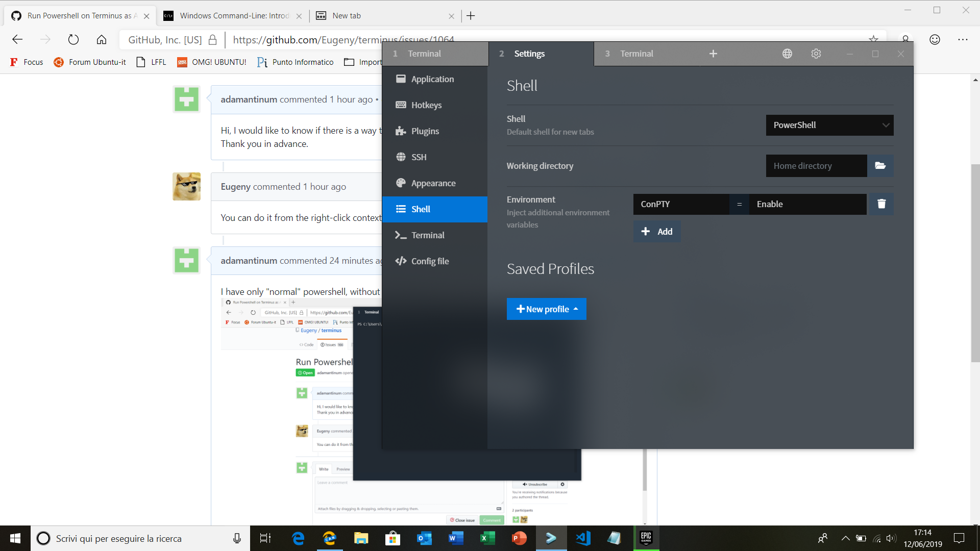980x551 pixels.
Task: Click the globe icon in Terminus titlebar
Action: (x=787, y=54)
